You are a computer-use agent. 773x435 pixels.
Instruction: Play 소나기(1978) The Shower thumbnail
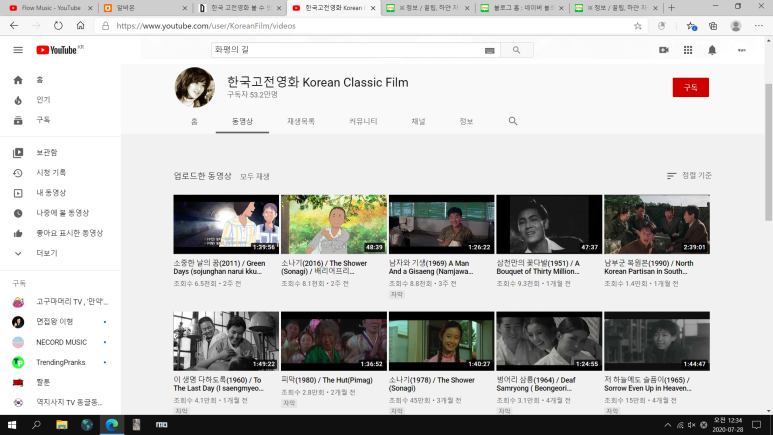point(441,341)
